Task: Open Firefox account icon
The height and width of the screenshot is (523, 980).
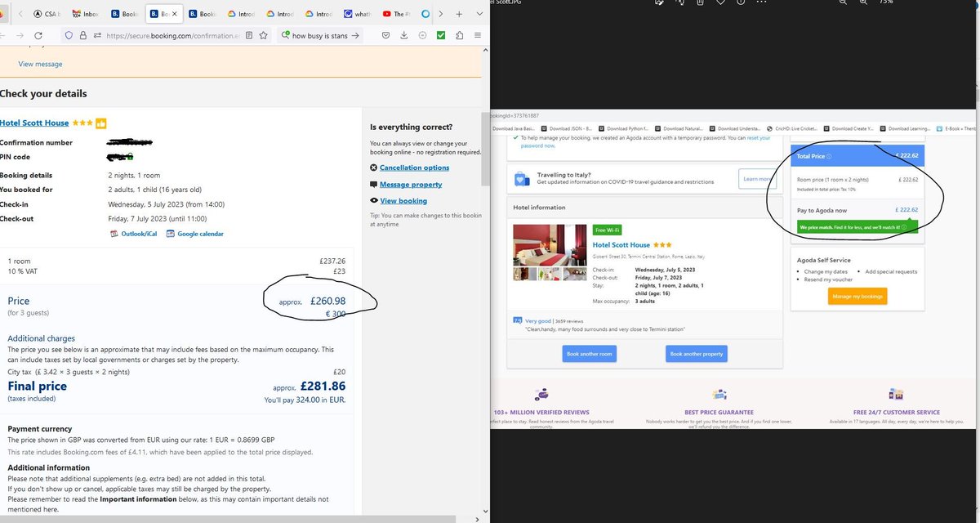Action: 422,36
